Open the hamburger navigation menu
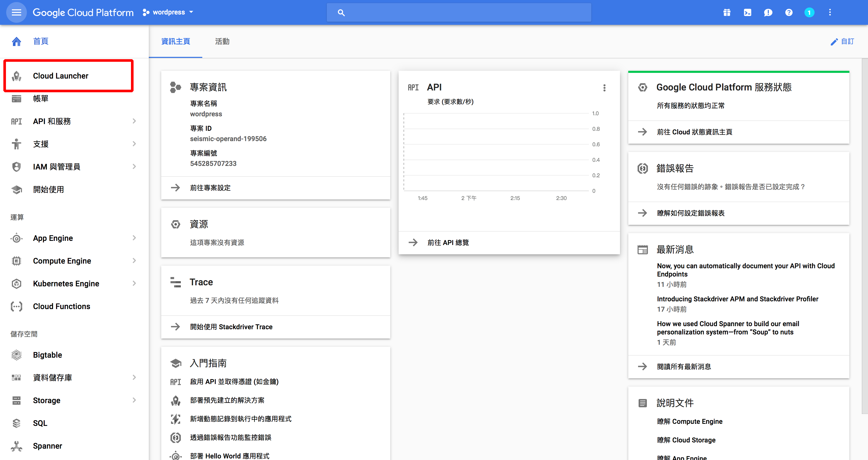 click(x=16, y=12)
